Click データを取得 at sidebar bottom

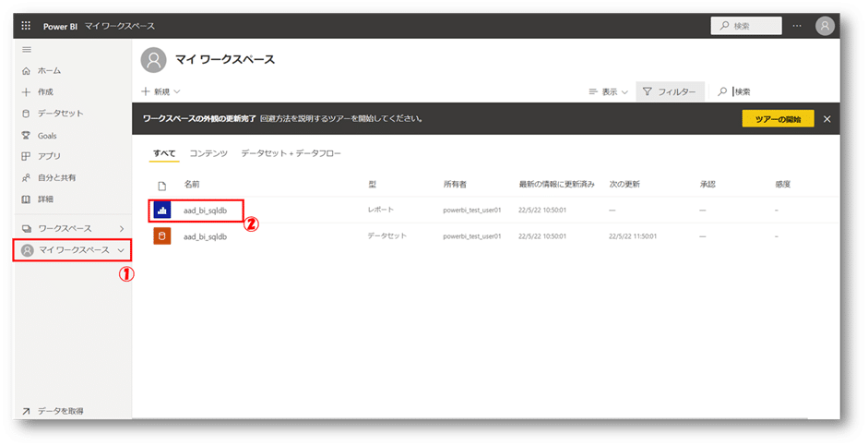[x=60, y=411]
